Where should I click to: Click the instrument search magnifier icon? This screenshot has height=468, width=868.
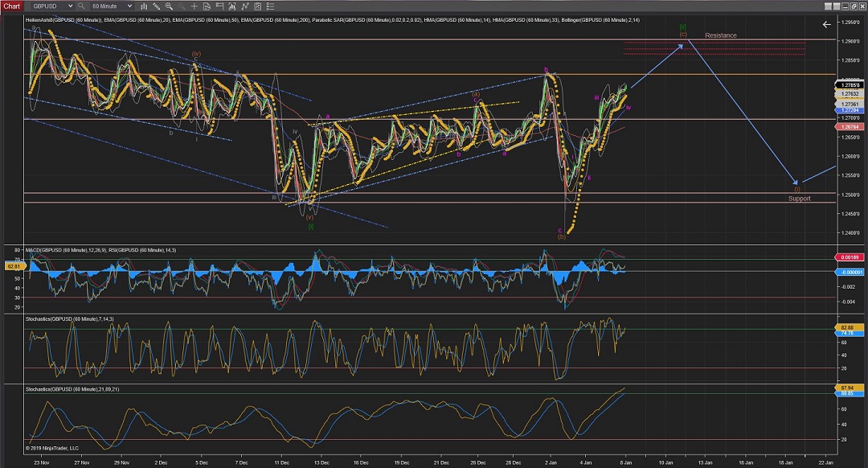(x=81, y=6)
